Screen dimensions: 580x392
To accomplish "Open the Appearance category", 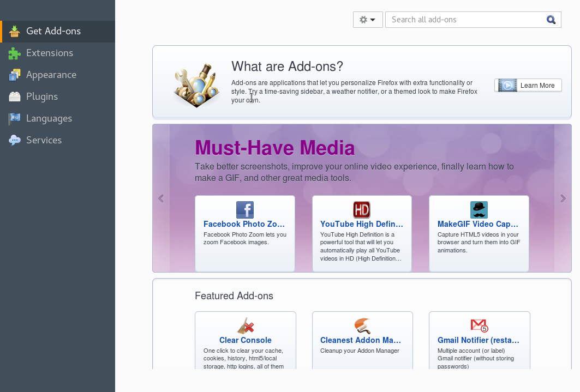I will coord(51,75).
